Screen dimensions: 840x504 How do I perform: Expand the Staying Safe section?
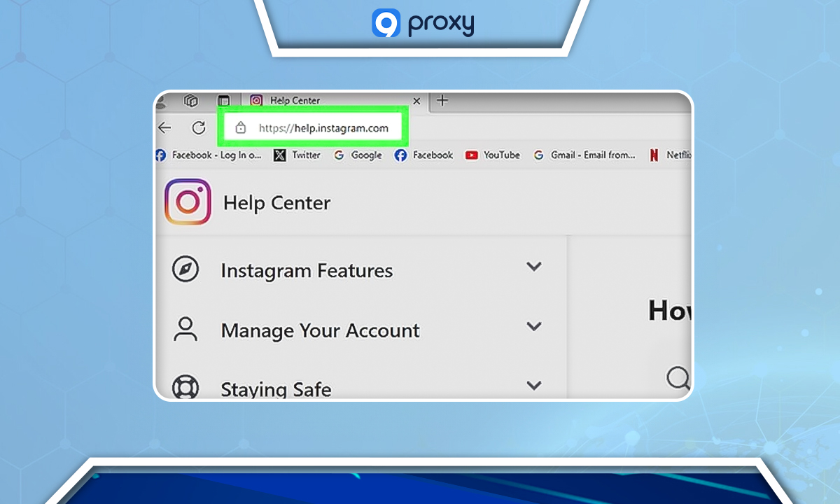pos(534,385)
